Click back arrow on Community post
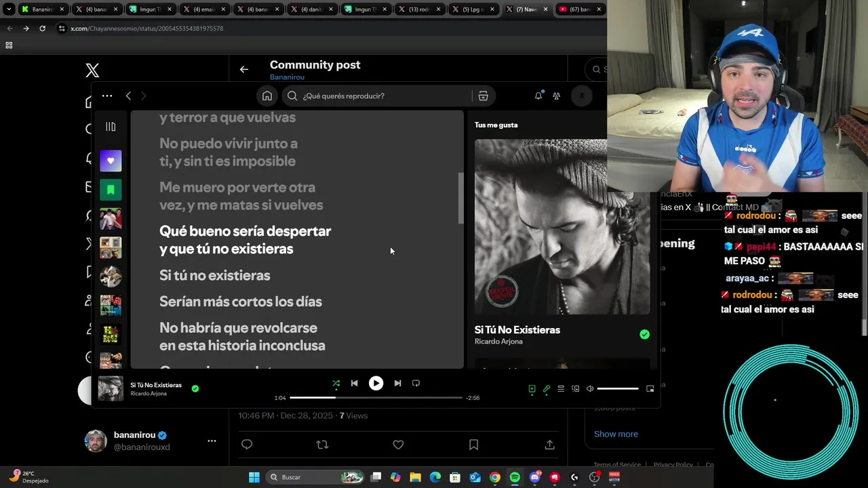This screenshot has height=488, width=868. tap(244, 69)
